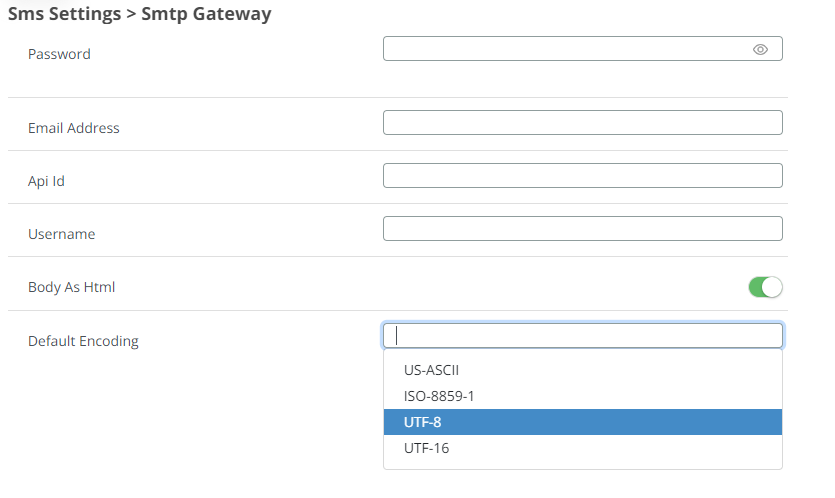Image resolution: width=835 pixels, height=498 pixels.
Task: Click into the Password input field
Action: (565, 49)
